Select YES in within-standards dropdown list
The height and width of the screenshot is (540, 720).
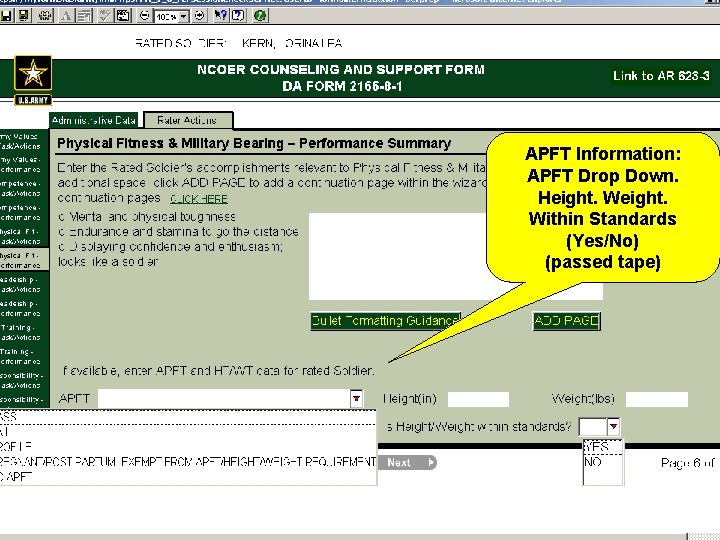point(603,447)
